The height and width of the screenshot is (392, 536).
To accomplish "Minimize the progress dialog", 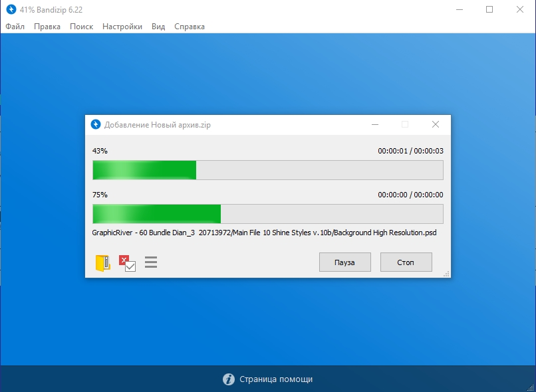I will click(375, 125).
